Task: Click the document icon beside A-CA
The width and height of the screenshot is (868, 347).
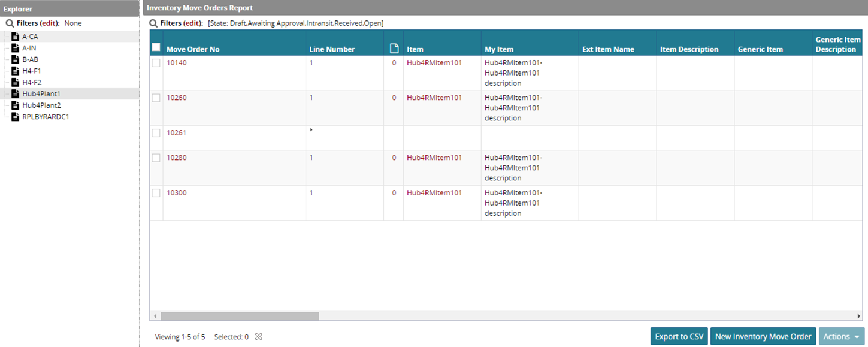Action: point(16,37)
